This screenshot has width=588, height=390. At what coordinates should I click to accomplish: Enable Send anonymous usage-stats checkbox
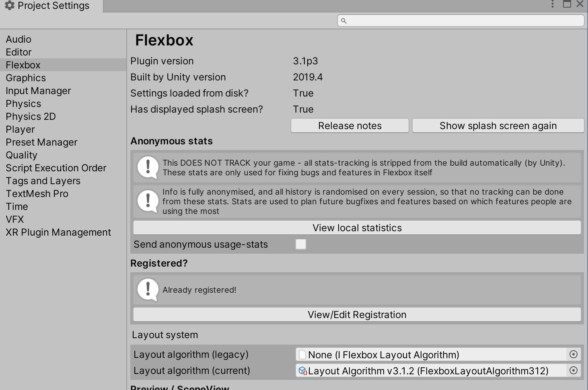click(x=301, y=244)
